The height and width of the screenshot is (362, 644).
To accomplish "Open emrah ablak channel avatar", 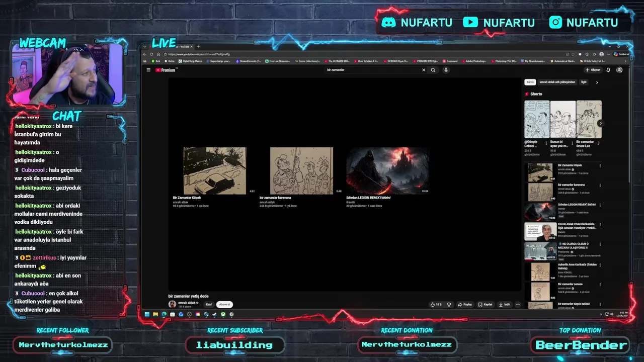I will (172, 304).
